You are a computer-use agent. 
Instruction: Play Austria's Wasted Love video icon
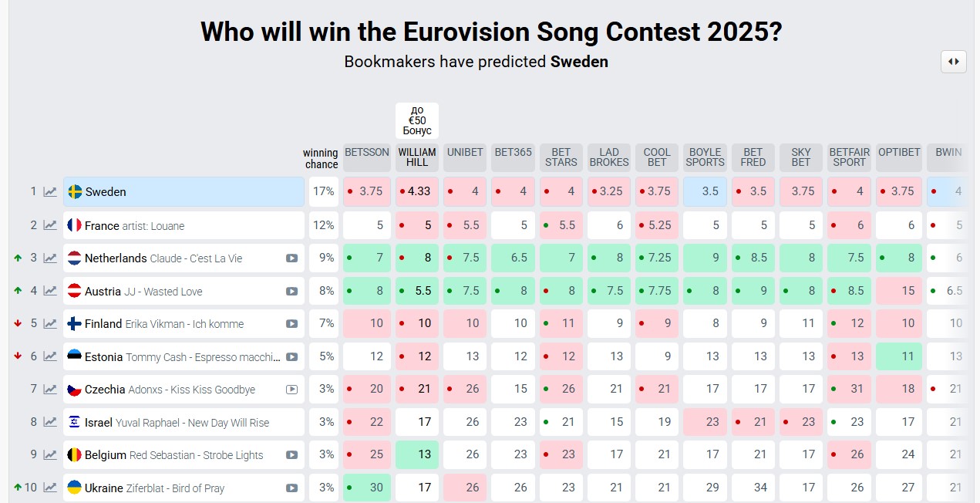(x=291, y=292)
